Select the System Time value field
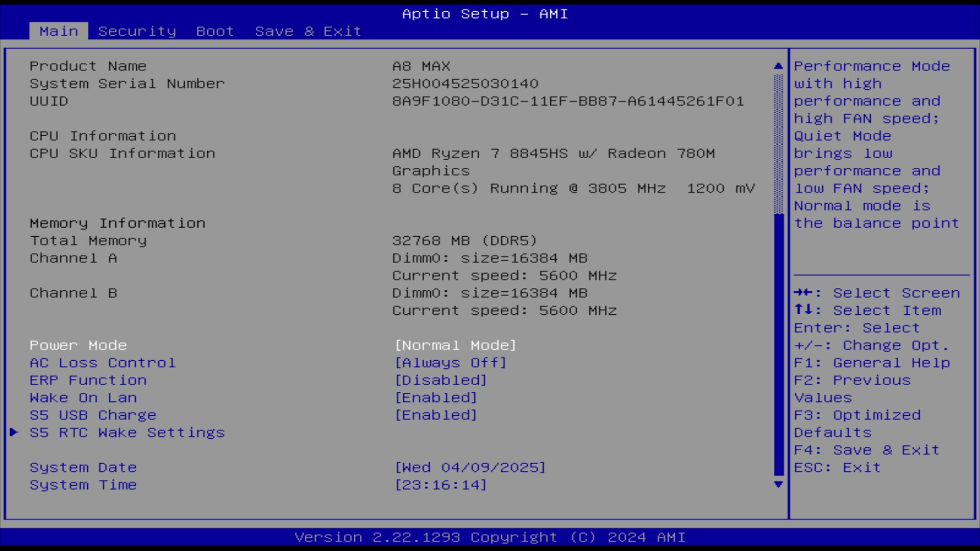Viewport: 980px width, 551px height. [440, 485]
